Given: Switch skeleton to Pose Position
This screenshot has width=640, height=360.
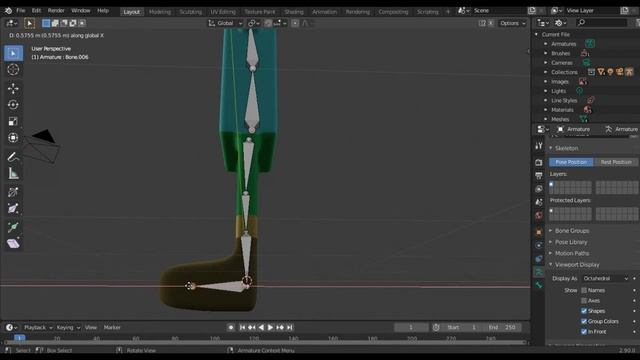Looking at the screenshot, I should click(x=571, y=162).
